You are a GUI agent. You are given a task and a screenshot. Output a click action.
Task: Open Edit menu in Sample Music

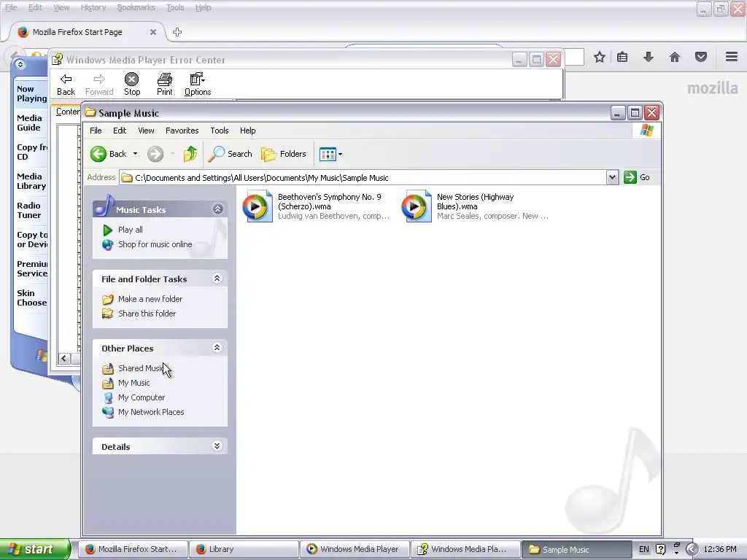(x=120, y=131)
